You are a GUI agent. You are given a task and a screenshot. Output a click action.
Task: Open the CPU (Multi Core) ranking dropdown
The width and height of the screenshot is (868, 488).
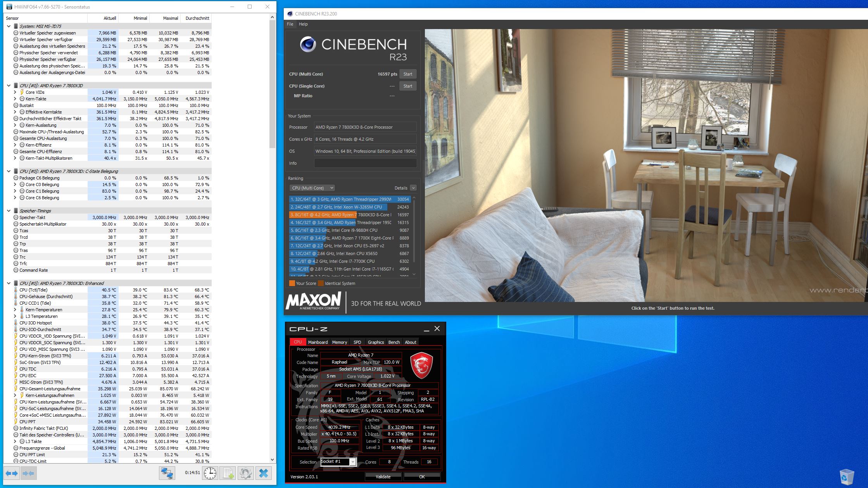(312, 188)
